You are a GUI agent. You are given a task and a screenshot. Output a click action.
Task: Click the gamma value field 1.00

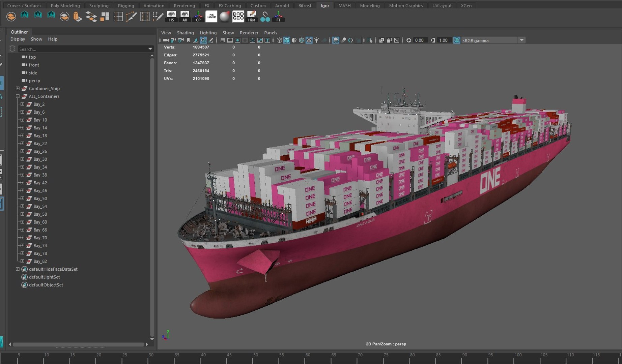click(x=444, y=40)
